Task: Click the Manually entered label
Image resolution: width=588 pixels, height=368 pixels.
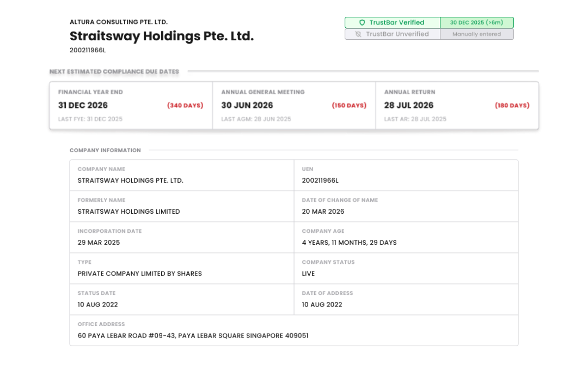Action: click(476, 34)
